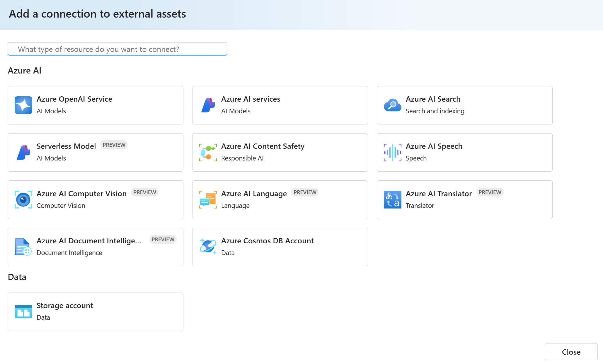
Task: Click the Azure OpenAI Service sparkle icon
Action: point(23,105)
